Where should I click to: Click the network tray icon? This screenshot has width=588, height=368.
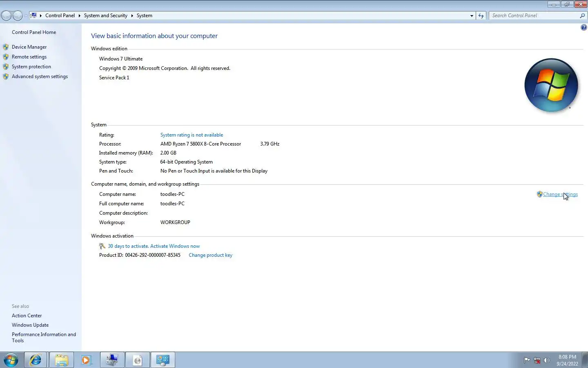click(x=537, y=360)
